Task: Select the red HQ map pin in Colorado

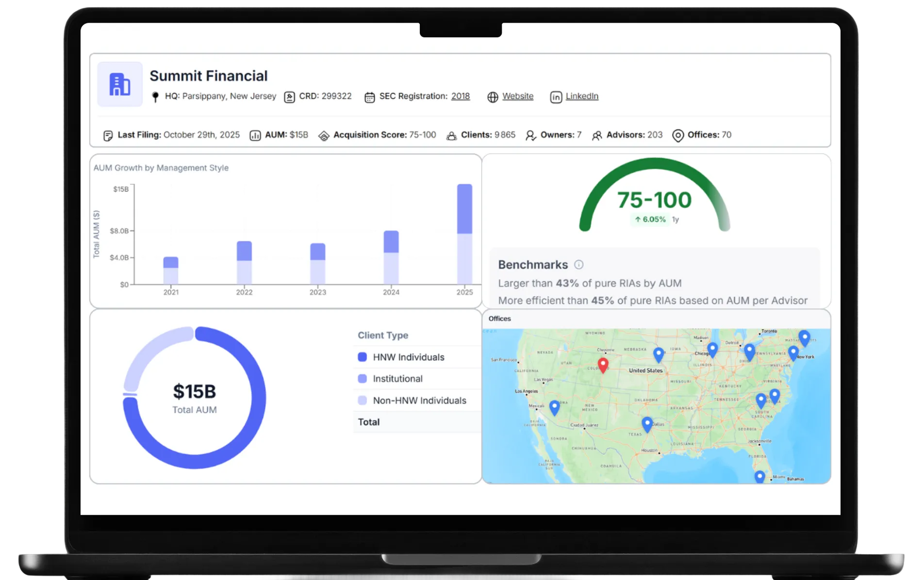Action: click(603, 365)
